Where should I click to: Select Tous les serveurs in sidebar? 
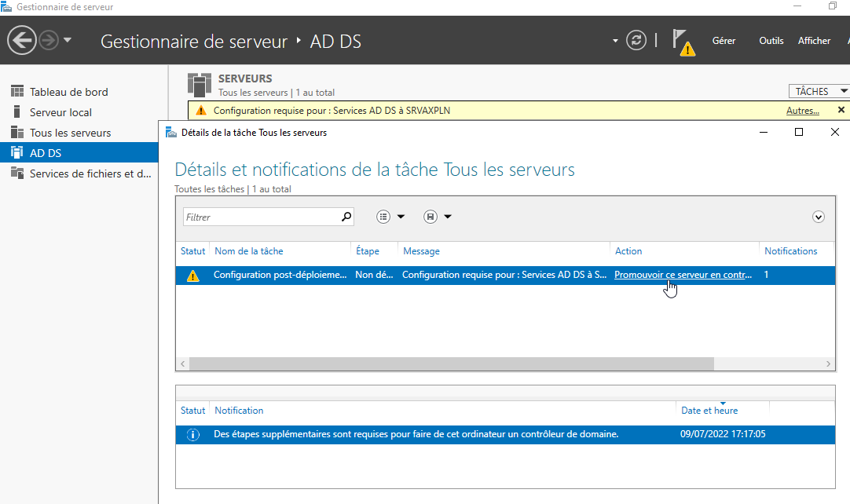71,133
